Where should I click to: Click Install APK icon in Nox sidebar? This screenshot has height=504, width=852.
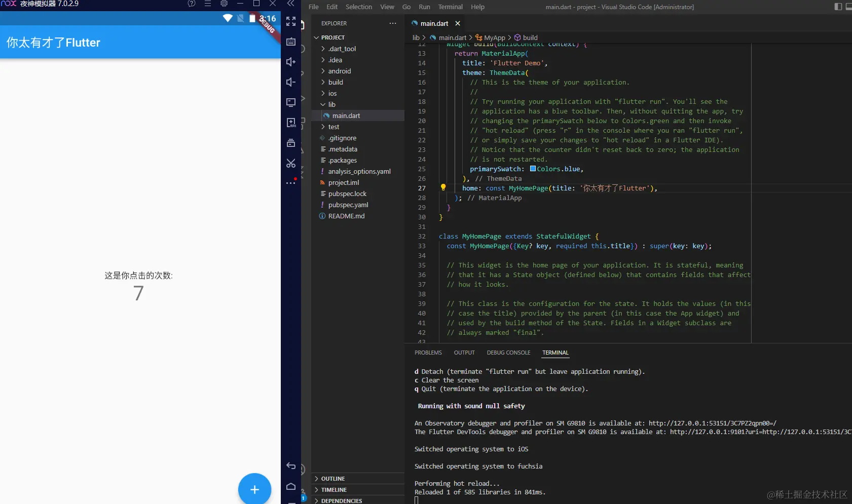point(291,123)
